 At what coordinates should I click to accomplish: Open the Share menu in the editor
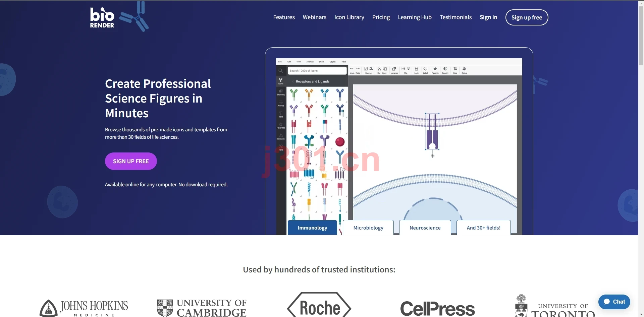click(322, 62)
